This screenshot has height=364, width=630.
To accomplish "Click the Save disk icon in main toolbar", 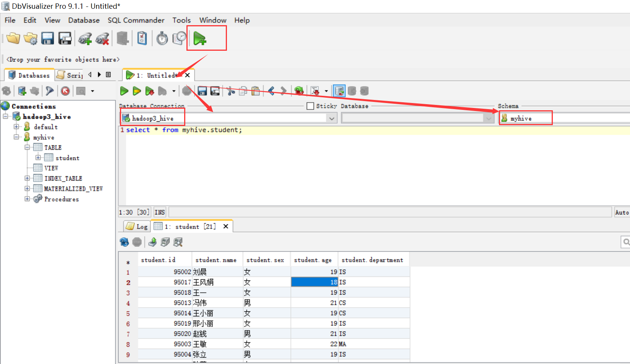I will [47, 38].
